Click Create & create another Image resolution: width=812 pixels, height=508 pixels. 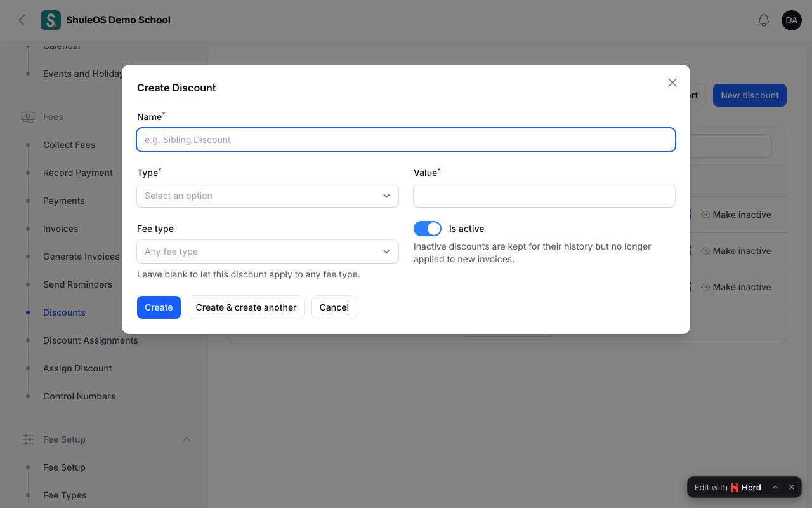click(246, 307)
